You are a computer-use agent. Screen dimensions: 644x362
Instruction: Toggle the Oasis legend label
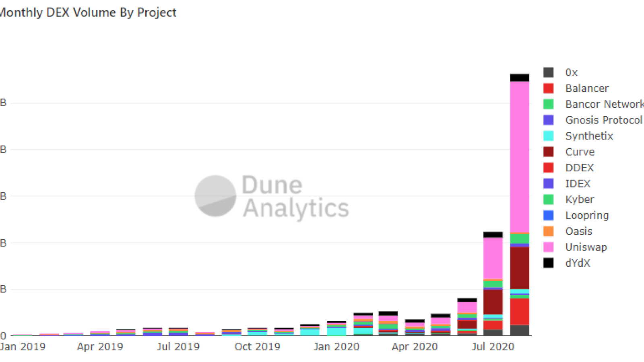pyautogui.click(x=579, y=231)
